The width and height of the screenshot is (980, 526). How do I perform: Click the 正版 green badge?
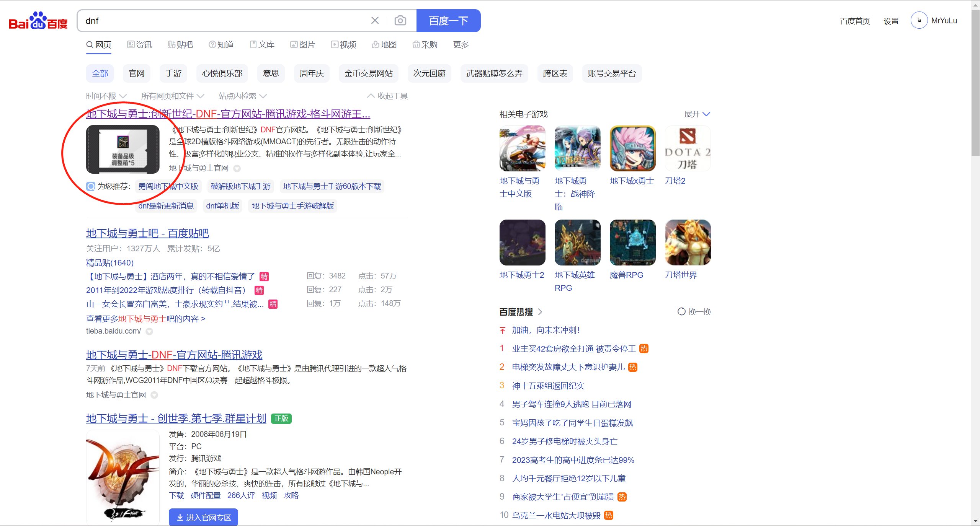(x=281, y=419)
